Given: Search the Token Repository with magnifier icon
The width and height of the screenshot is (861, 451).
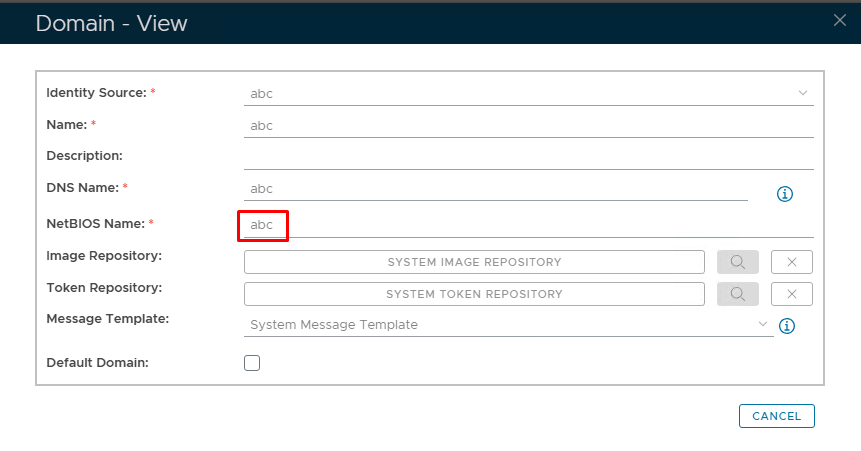Looking at the screenshot, I should 738,294.
